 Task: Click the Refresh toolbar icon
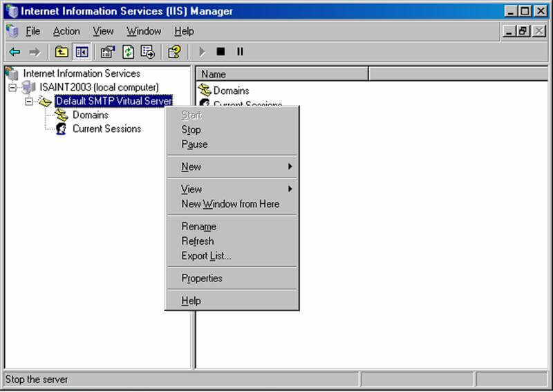pos(128,53)
